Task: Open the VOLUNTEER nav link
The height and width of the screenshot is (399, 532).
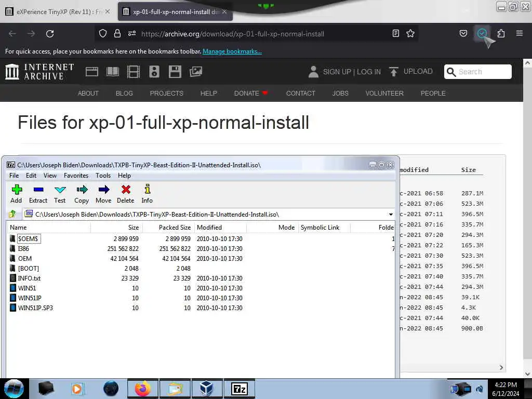Action: click(384, 94)
